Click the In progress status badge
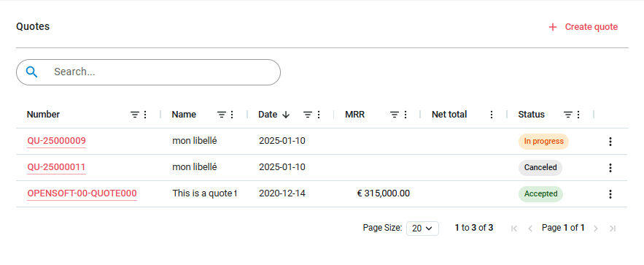This screenshot has height=265, width=644. 544,142
